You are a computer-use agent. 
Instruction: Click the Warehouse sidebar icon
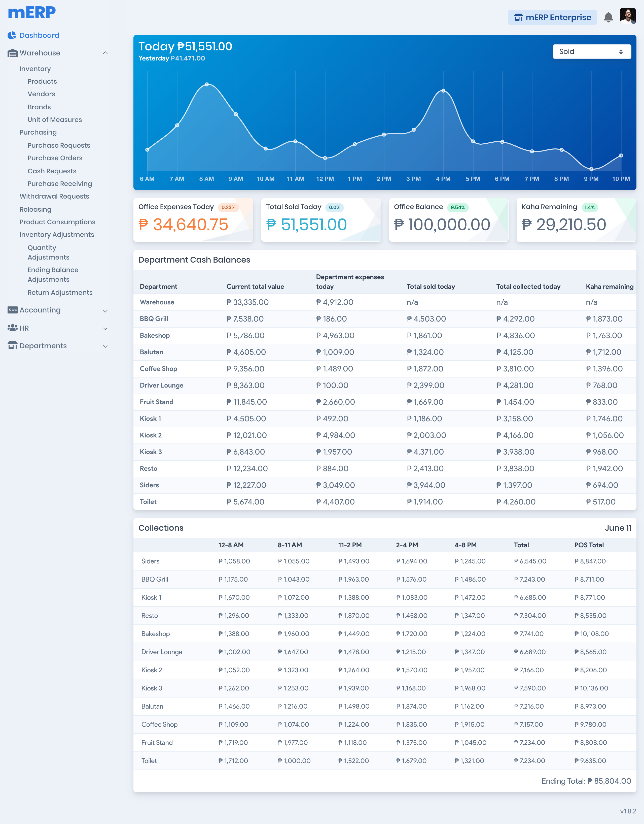click(12, 53)
